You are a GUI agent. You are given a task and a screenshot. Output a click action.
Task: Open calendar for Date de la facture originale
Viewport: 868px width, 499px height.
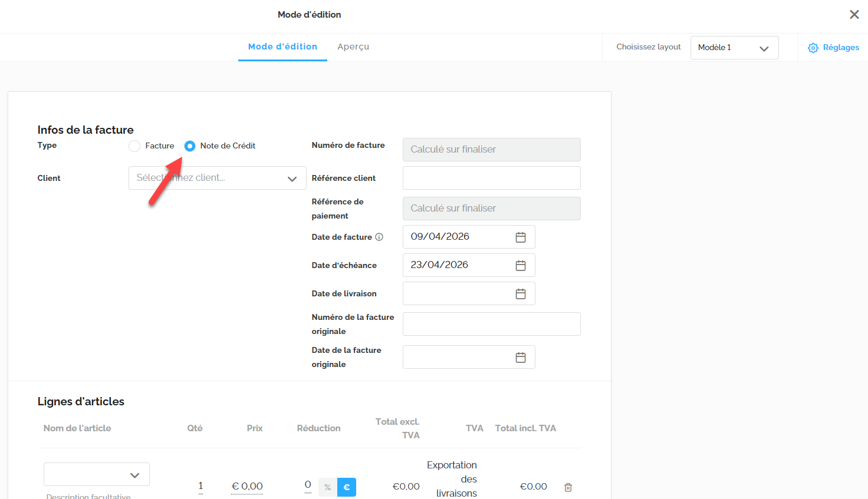pos(521,357)
